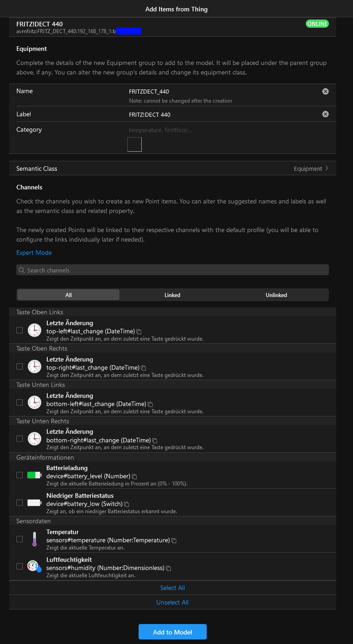Click the Luftfeuchtigkeit humidity gauge icon
The height and width of the screenshot is (644, 353).
pos(34,566)
